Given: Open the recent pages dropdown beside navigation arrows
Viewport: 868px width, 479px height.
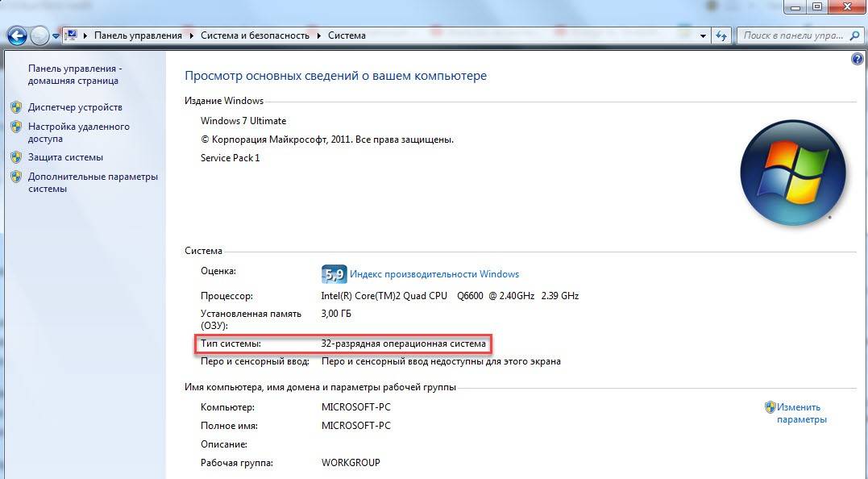Looking at the screenshot, I should 56,36.
